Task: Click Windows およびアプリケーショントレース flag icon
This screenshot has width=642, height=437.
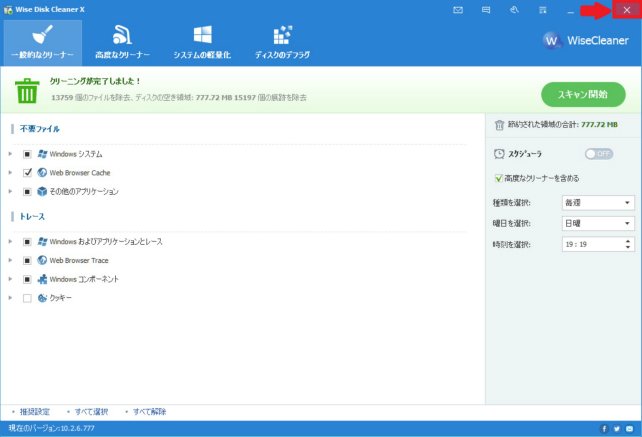Action: tap(42, 242)
